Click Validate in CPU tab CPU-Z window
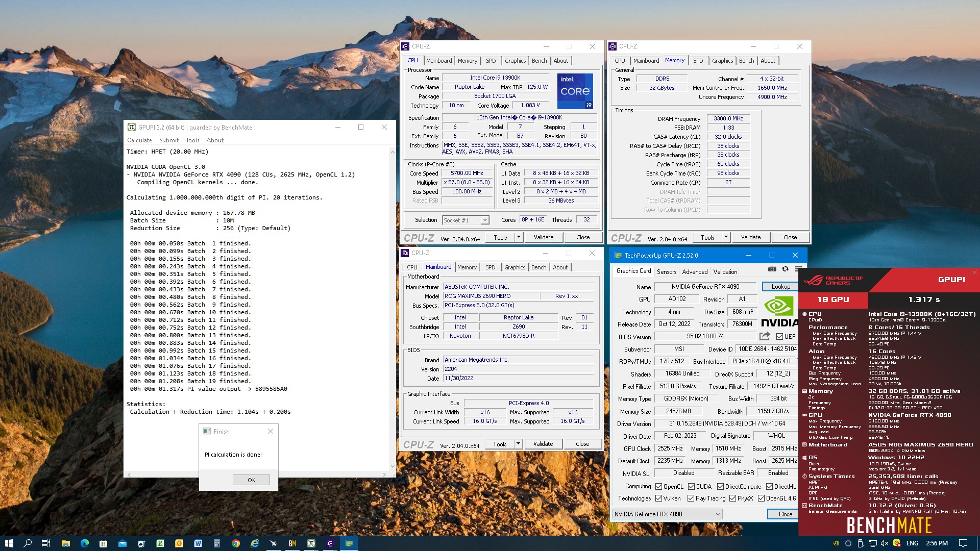Image resolution: width=980 pixels, height=551 pixels. pos(544,237)
